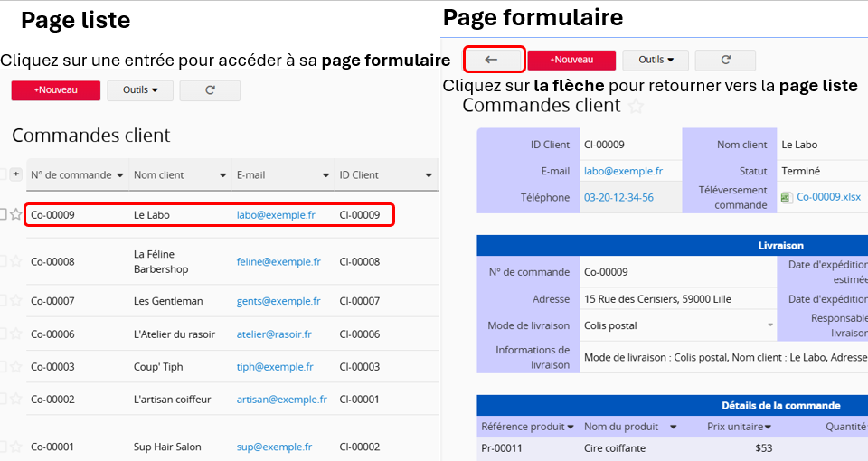Toggle the select-all checkbox in the table header
The height and width of the screenshot is (461, 868).
[x=3, y=174]
